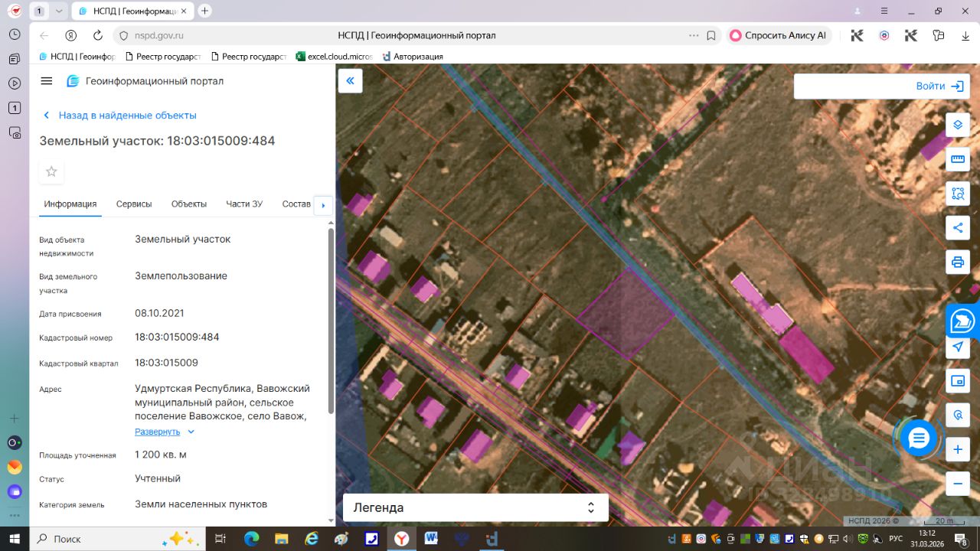Screen dimensions: 980x551
Task: Select the ruler measurement tool
Action: click(x=957, y=159)
